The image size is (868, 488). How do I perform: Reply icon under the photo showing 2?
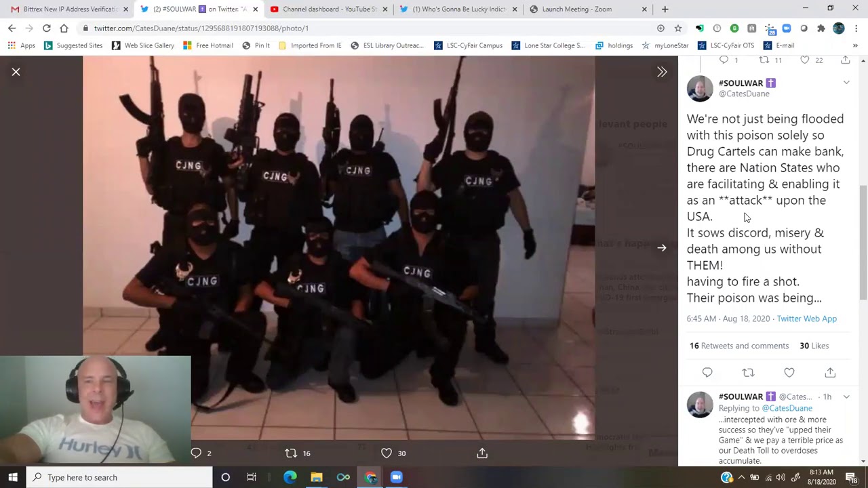[x=196, y=453]
